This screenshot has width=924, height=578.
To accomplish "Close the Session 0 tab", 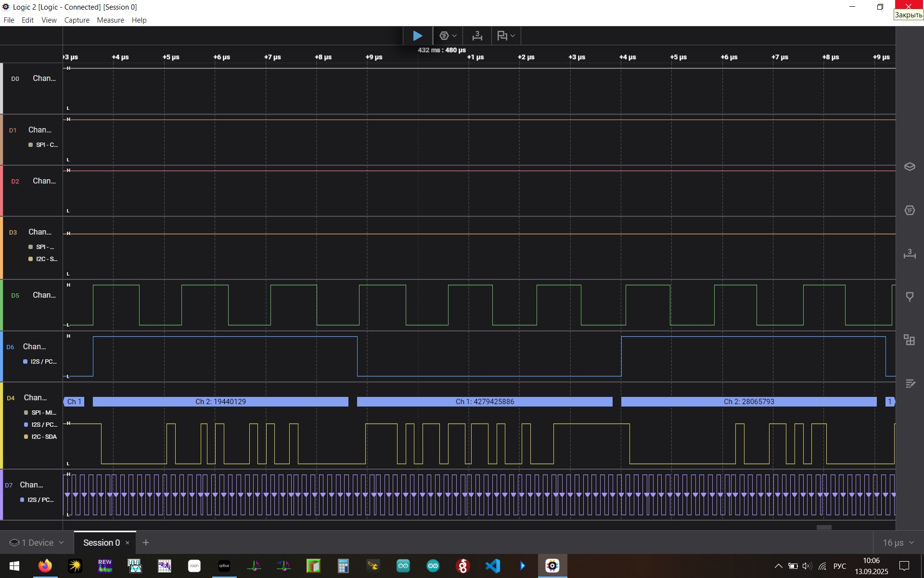I will tap(128, 543).
